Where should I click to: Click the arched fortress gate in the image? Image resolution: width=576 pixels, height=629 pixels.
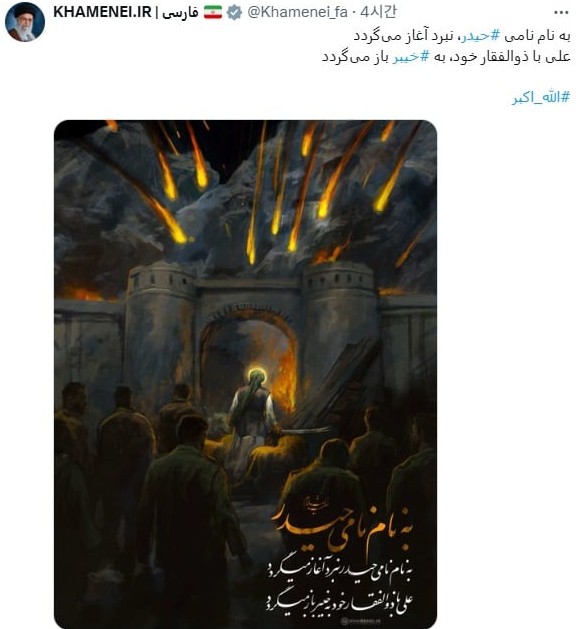coord(249,361)
